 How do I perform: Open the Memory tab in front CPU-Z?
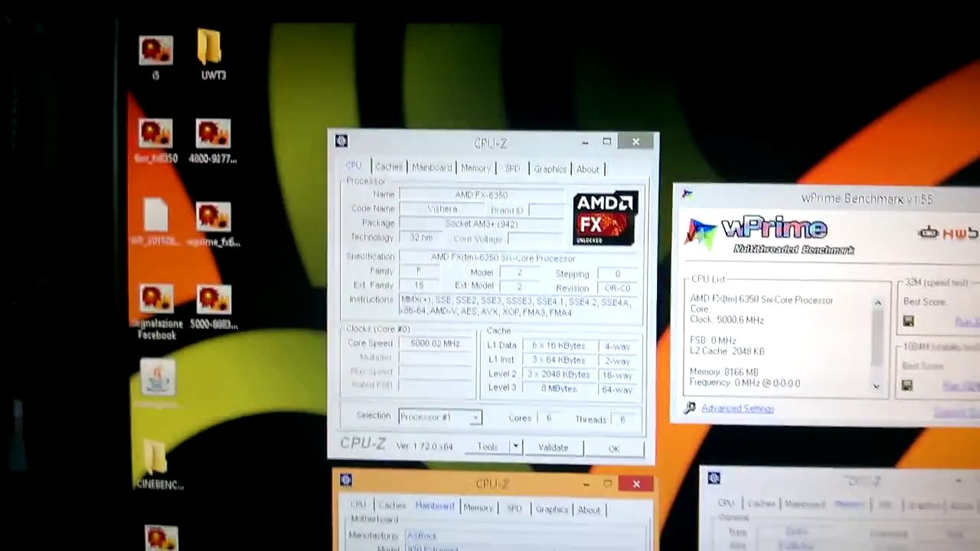(x=475, y=168)
